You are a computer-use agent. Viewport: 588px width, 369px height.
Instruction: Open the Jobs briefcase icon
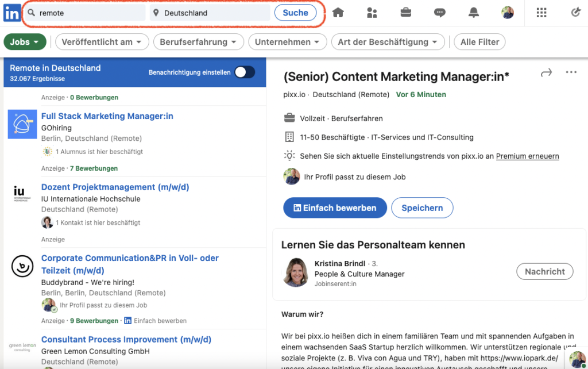[406, 13]
